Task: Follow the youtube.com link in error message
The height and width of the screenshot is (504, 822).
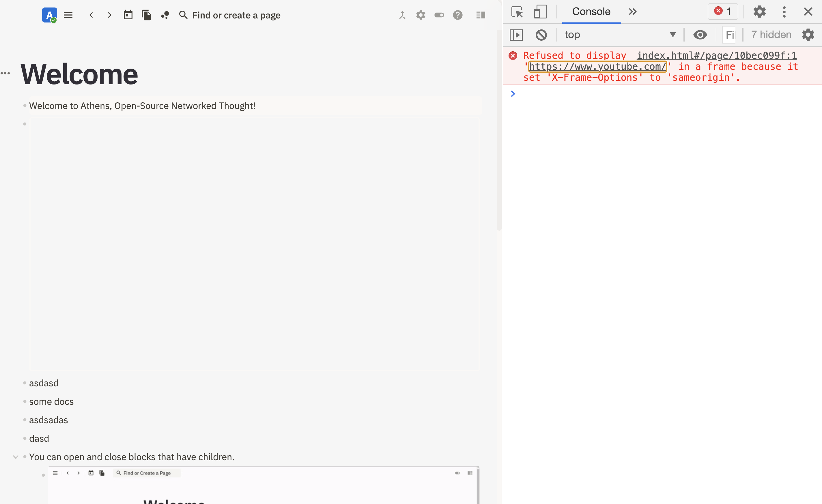Action: click(597, 66)
